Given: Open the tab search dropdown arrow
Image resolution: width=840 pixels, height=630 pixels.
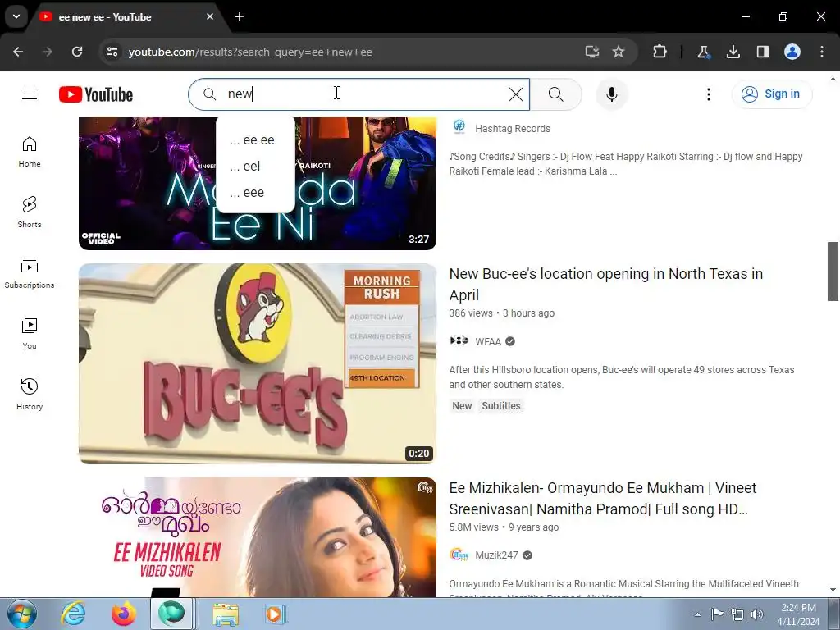Looking at the screenshot, I should (16, 16).
